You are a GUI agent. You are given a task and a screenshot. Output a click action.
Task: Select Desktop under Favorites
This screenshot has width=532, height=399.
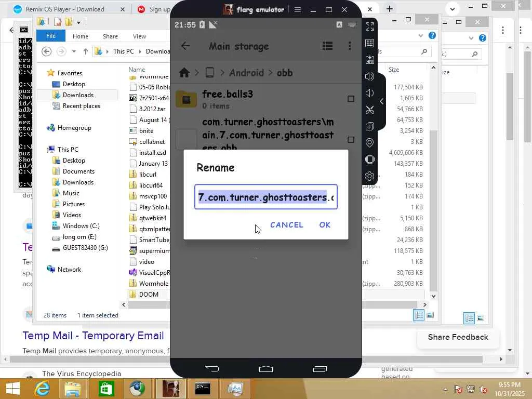pyautogui.click(x=74, y=84)
